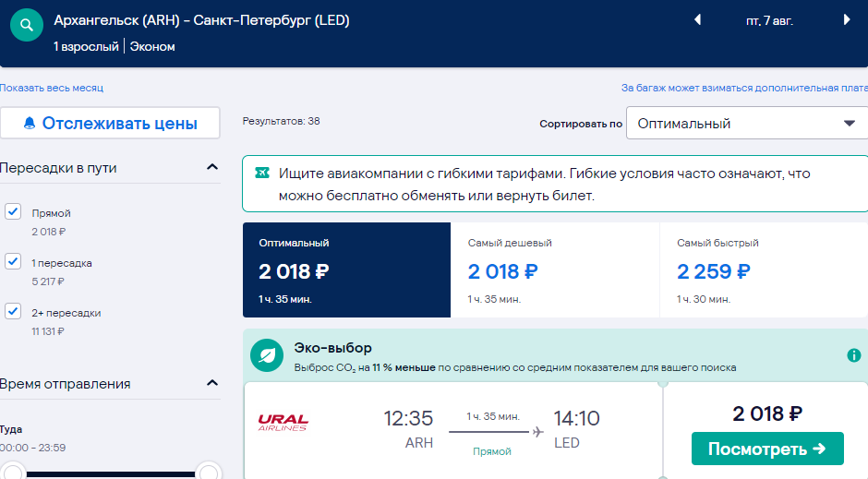Click the Архангельск – Санкт-Петербург route text
The image size is (868, 479).
201,20
